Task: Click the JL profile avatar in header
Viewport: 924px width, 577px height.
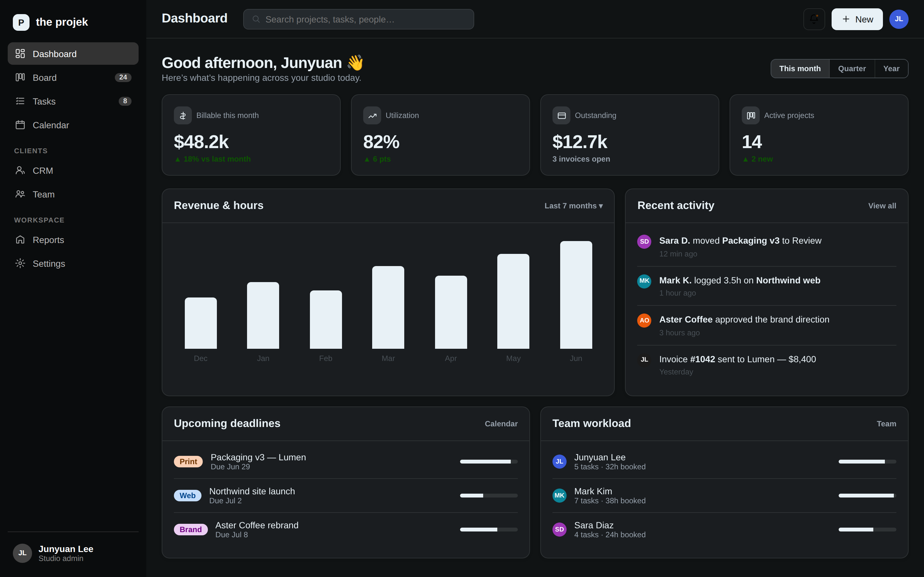Action: point(898,19)
